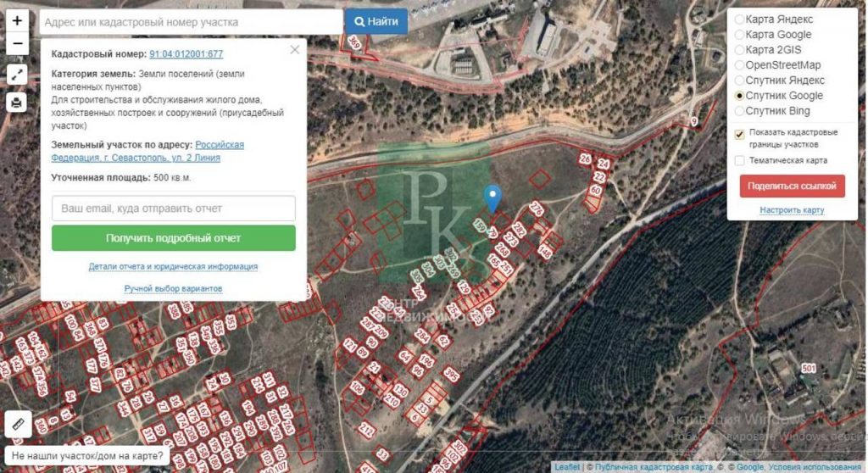Click Получить подробный отчет button
The height and width of the screenshot is (473, 868).
pyautogui.click(x=173, y=238)
